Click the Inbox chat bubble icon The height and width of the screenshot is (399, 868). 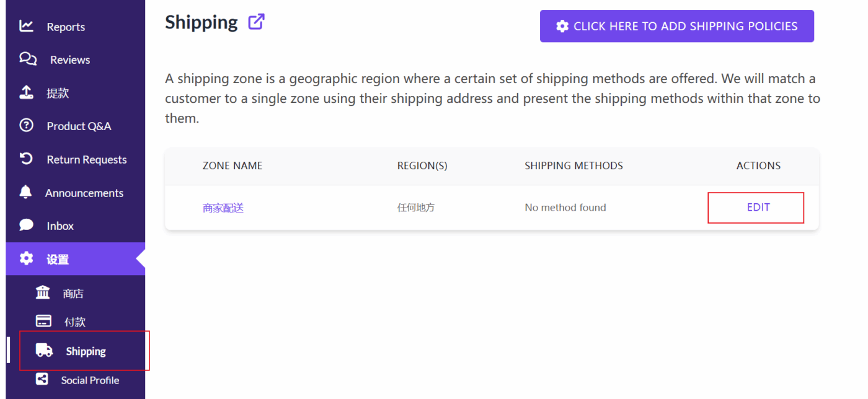click(x=26, y=226)
